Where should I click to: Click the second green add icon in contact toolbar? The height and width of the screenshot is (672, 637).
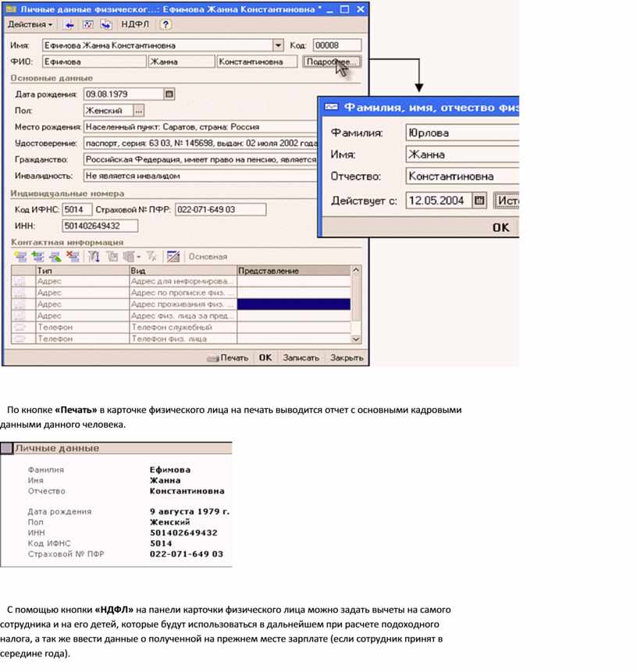37,257
